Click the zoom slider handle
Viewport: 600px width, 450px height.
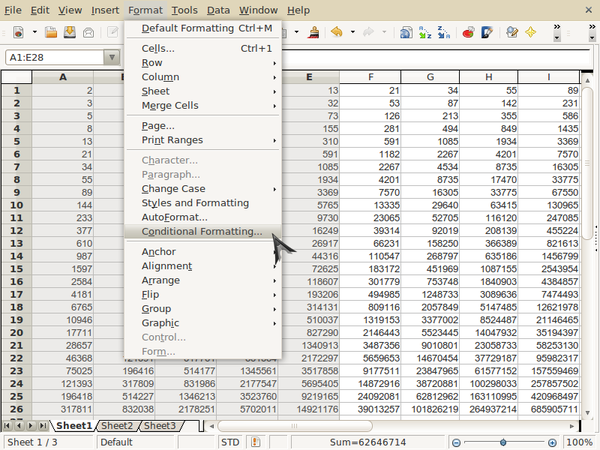coord(503,442)
